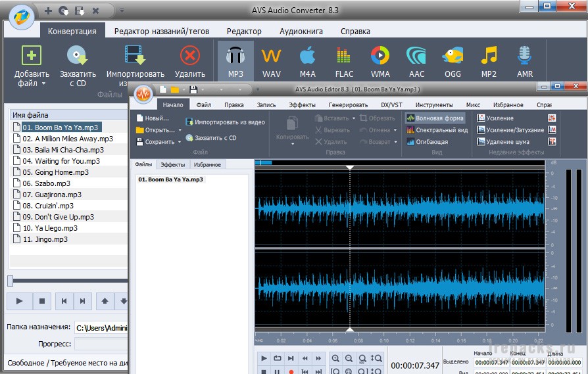The width and height of the screenshot is (588, 374).
Task: Click the loop playback icon in Editor
Action: tap(277, 358)
